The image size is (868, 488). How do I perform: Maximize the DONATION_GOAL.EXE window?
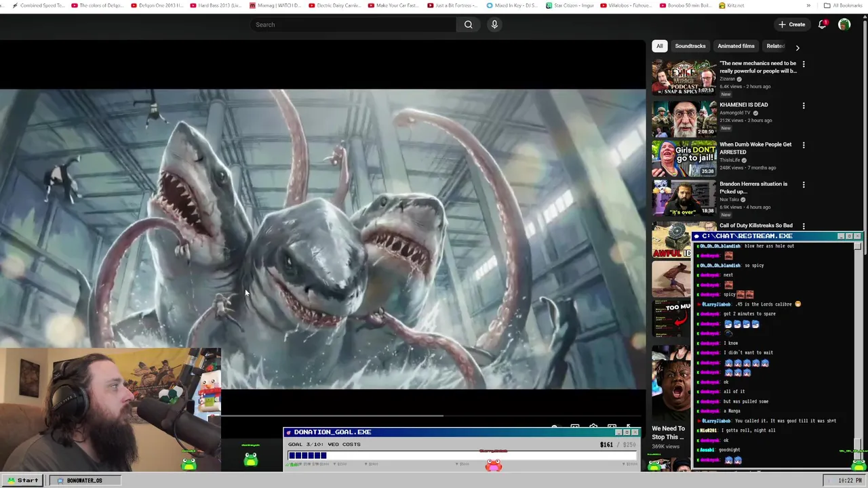(627, 432)
